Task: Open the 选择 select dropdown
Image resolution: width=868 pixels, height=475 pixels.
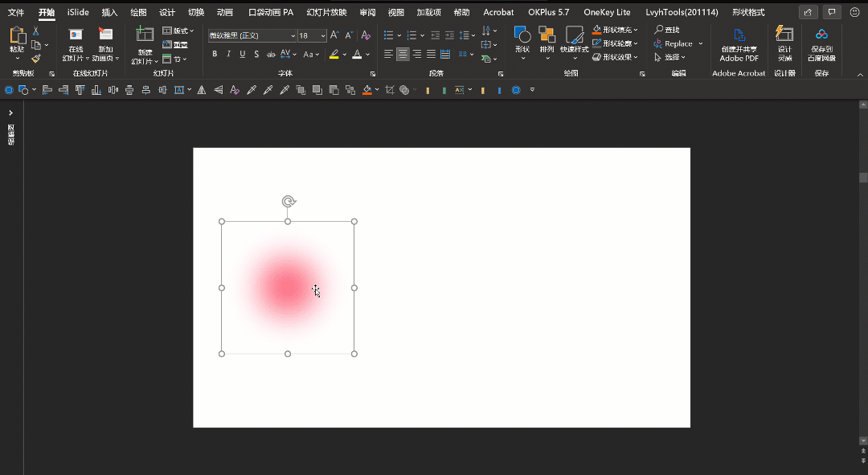Action: (669, 57)
